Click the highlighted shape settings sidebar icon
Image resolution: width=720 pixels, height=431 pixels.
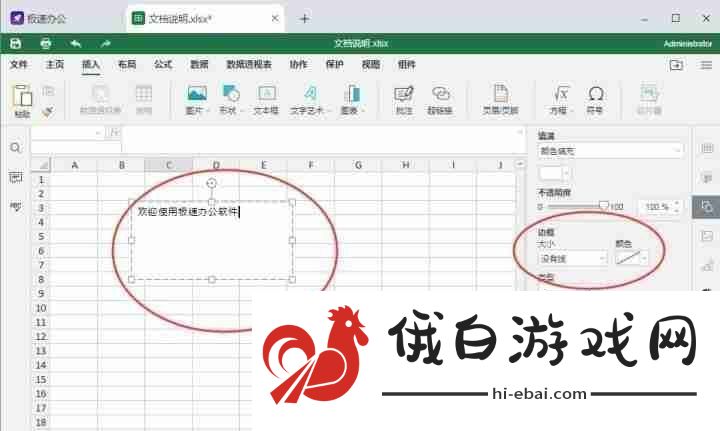(x=706, y=207)
